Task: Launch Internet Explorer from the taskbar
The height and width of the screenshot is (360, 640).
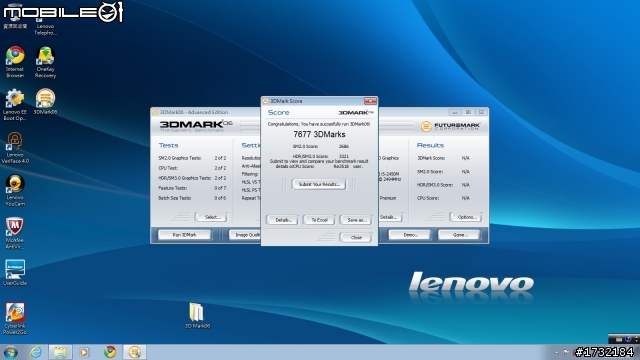Action: (x=36, y=352)
